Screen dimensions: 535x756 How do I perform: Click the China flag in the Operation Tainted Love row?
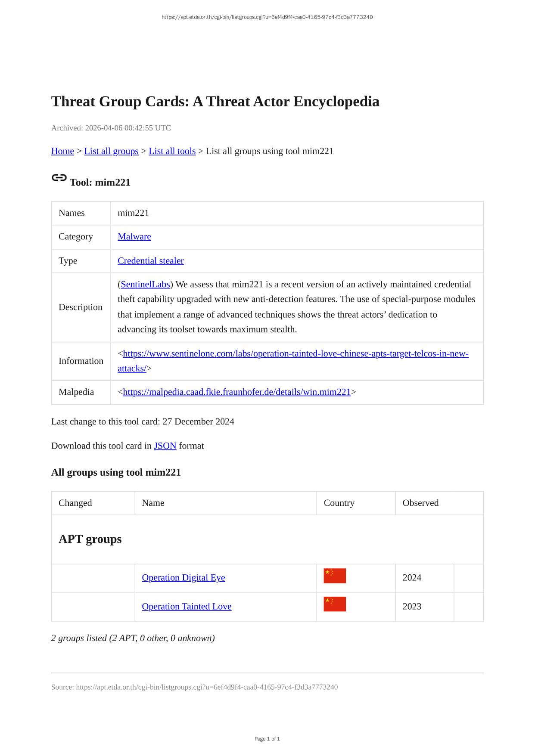pyautogui.click(x=335, y=604)
